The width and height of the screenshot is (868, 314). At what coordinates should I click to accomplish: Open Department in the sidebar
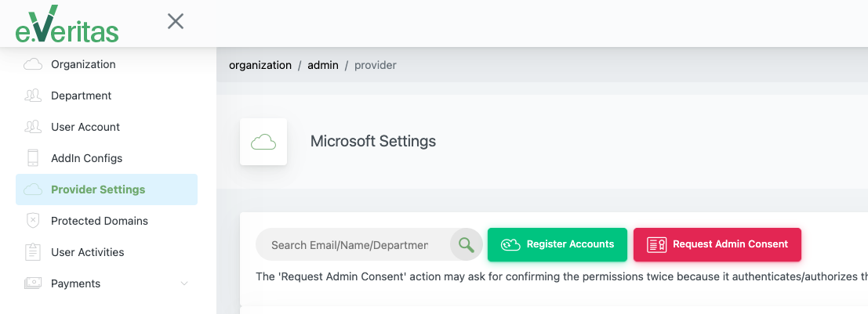82,96
